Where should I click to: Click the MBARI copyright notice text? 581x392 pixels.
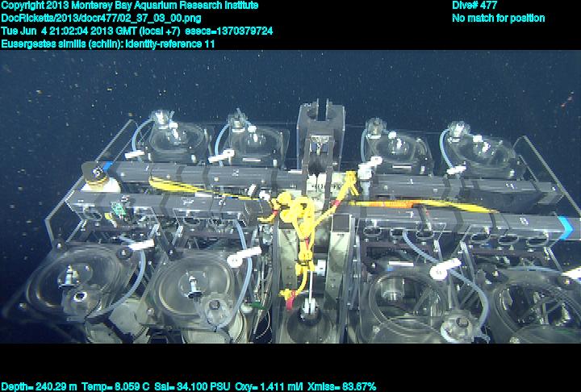[x=129, y=6]
